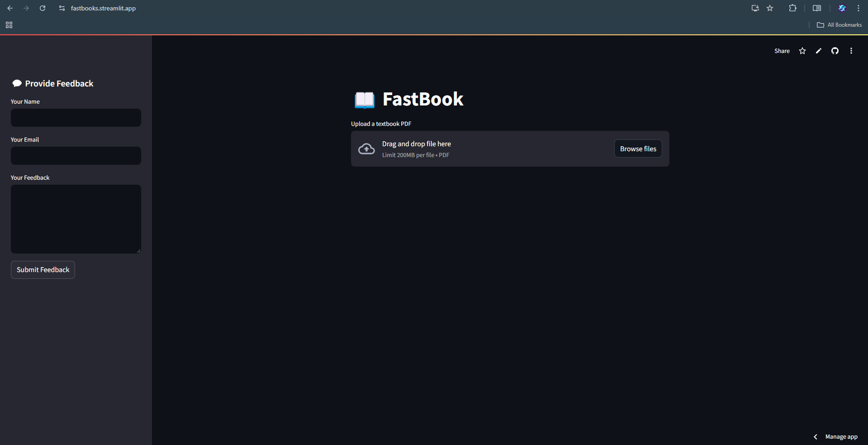The width and height of the screenshot is (868, 445).
Task: Click the Upload a textbook PDF label
Action: pos(381,124)
